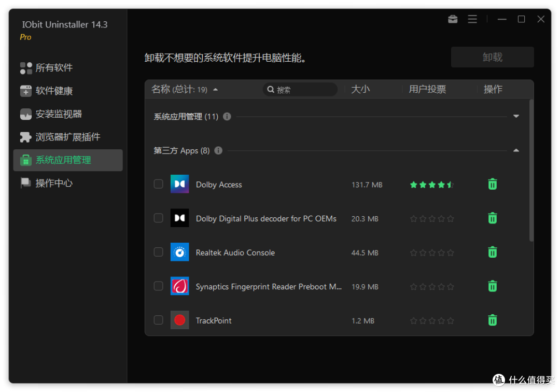Delete Realtek Audio Console via trash icon
This screenshot has height=392, width=560.
click(x=492, y=252)
